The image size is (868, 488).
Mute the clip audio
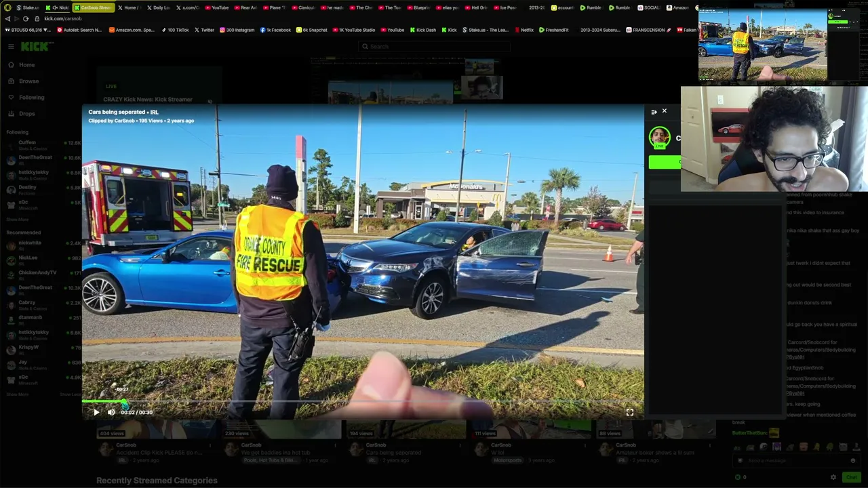(x=111, y=412)
